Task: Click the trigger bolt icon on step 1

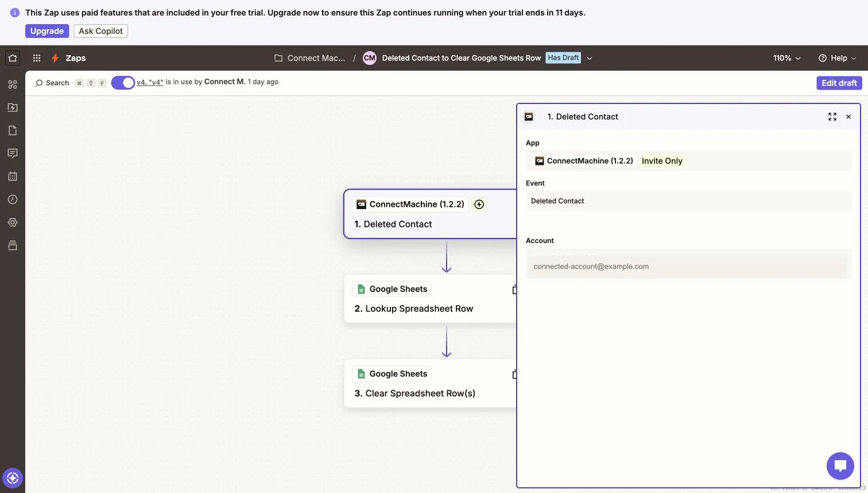Action: tap(479, 204)
